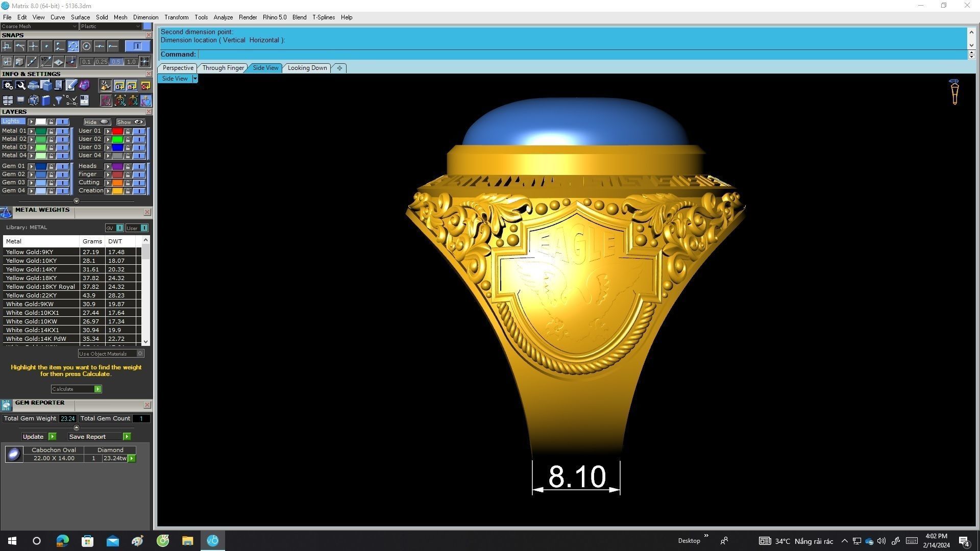Click the Gem Reporter panel icon
The width and height of the screenshot is (980, 551).
tap(6, 405)
